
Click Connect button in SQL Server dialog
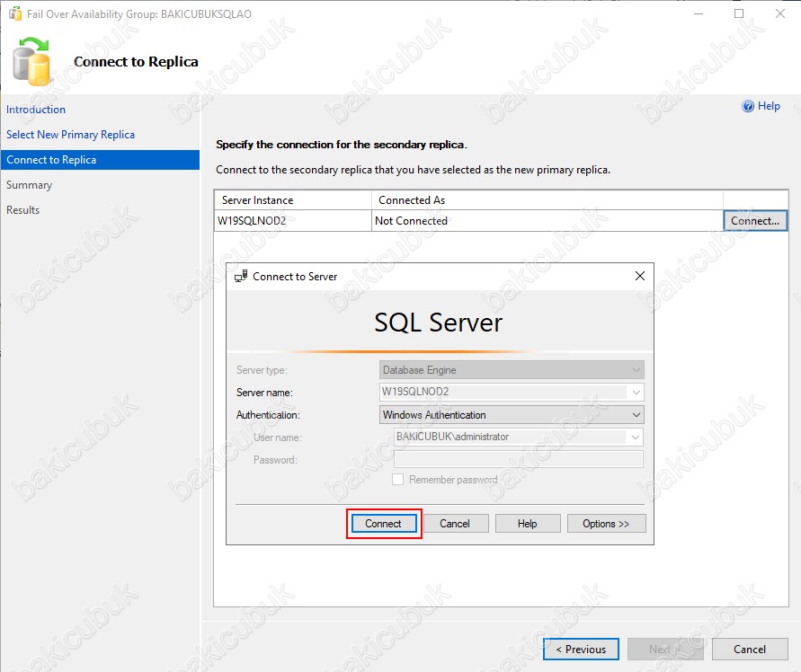coord(384,524)
